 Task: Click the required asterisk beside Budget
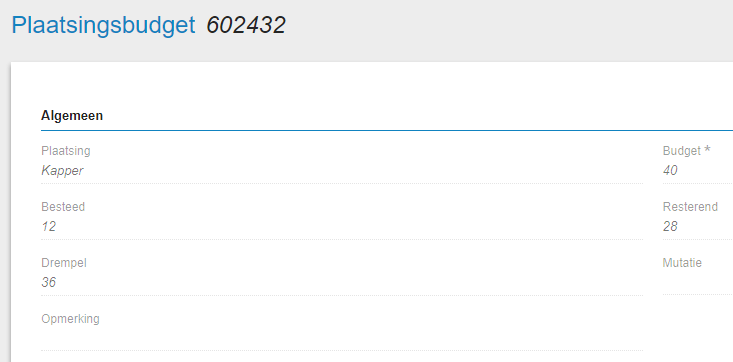coord(707,149)
